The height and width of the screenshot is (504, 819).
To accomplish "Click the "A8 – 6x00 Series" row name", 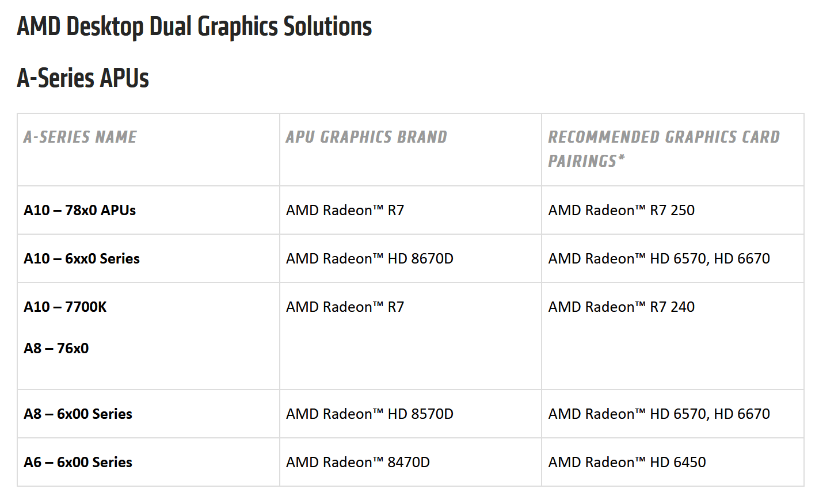I will (78, 414).
